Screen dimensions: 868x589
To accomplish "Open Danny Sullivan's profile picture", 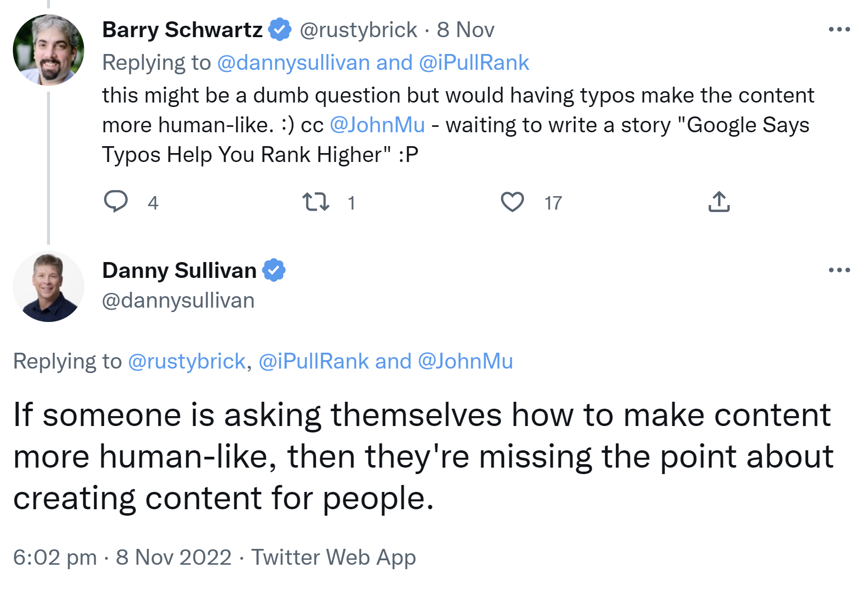I will click(49, 287).
